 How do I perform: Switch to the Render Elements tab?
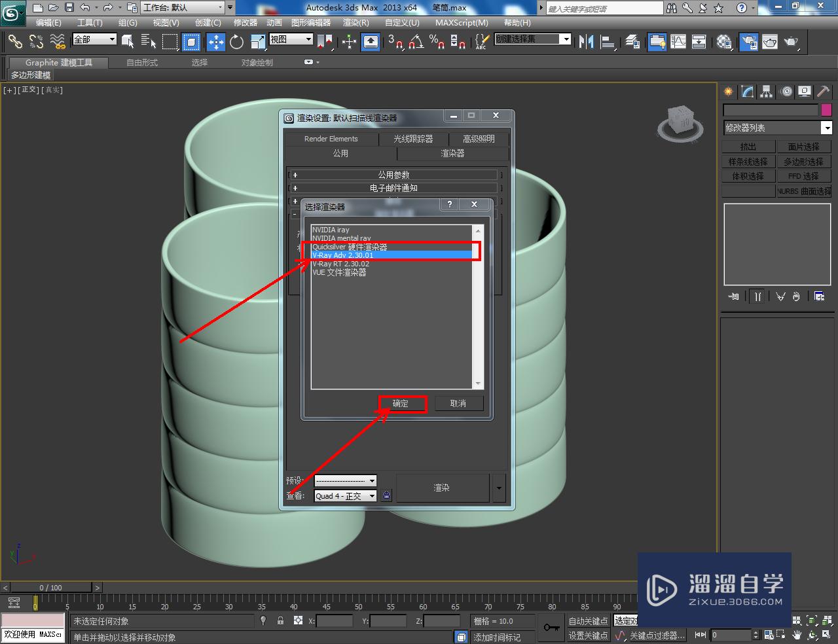click(331, 139)
